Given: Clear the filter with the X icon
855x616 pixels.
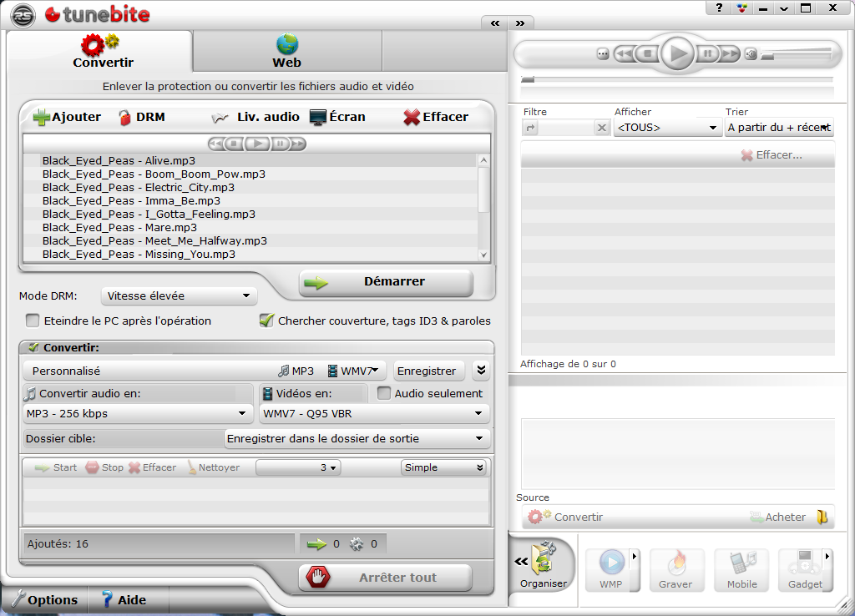Looking at the screenshot, I should coord(602,128).
